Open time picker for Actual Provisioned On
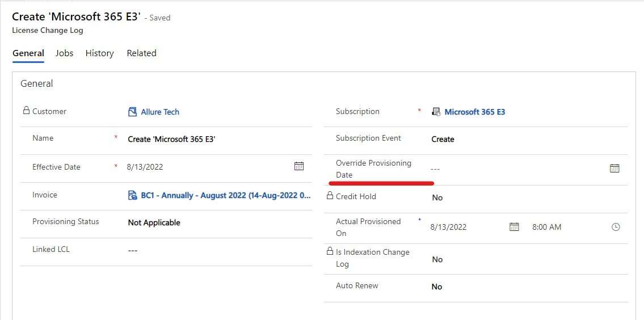This screenshot has width=644, height=320. coord(616,227)
